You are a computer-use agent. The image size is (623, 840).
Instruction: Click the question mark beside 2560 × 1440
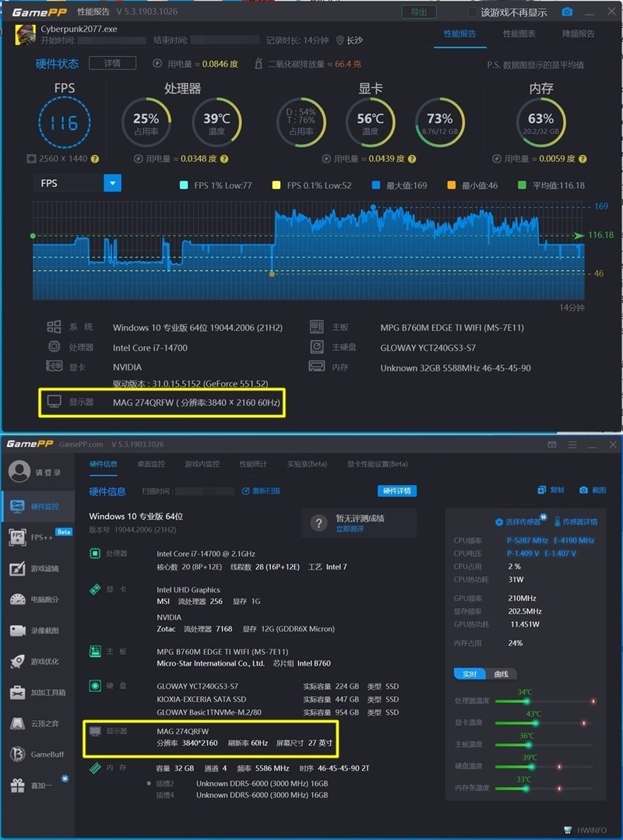point(95,159)
